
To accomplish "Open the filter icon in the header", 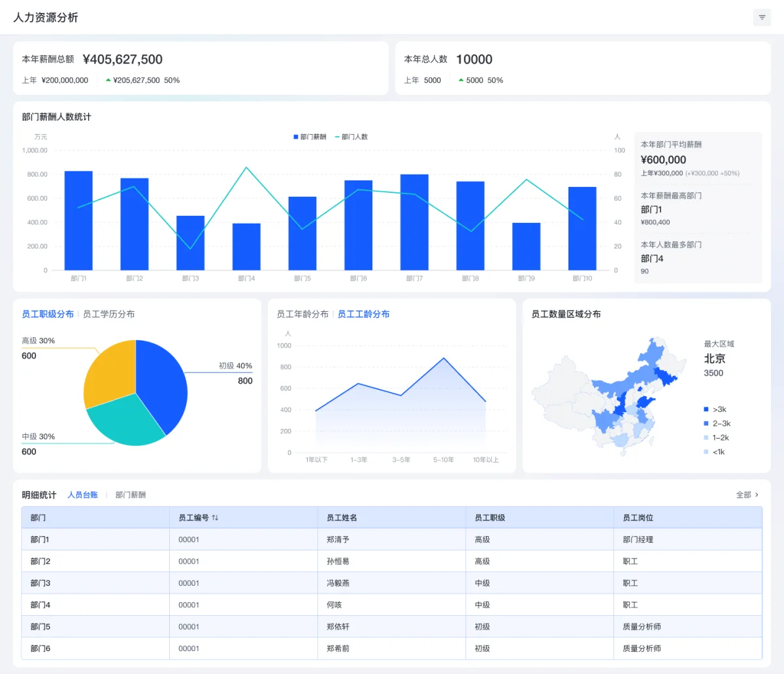I will click(762, 18).
